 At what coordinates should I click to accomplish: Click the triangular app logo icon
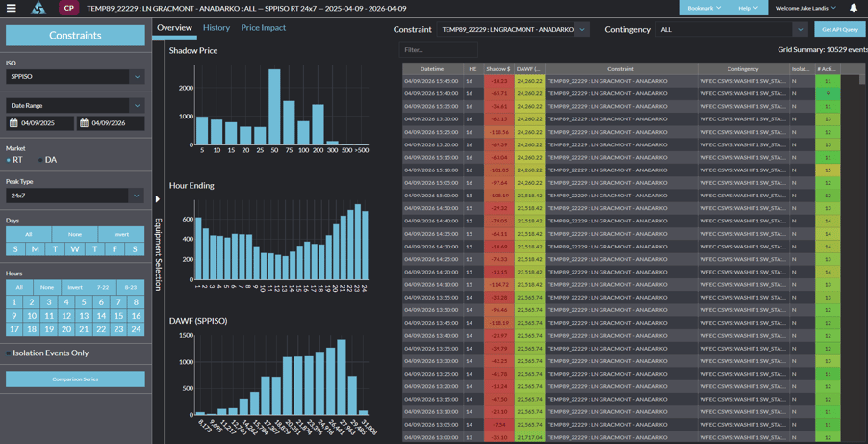point(38,8)
